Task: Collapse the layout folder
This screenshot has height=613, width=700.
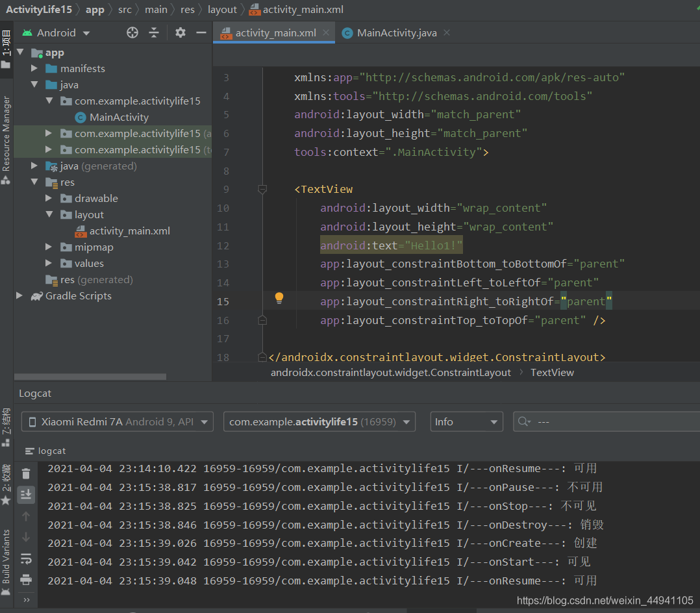Action: (x=49, y=214)
